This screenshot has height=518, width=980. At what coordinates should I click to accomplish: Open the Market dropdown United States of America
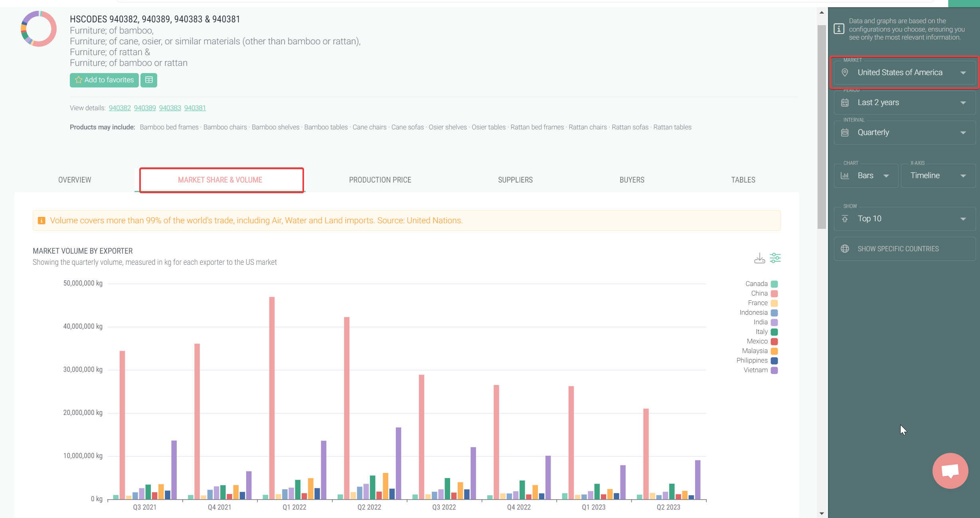point(905,72)
